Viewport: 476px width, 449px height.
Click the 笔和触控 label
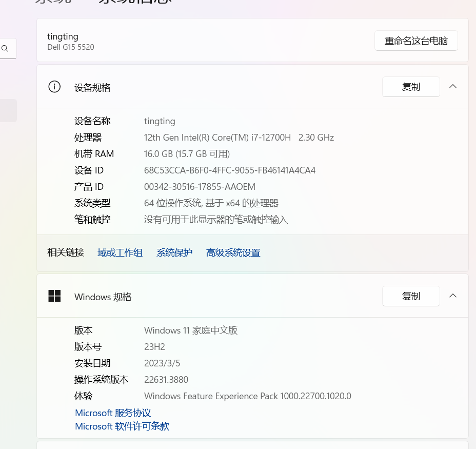[x=92, y=219]
